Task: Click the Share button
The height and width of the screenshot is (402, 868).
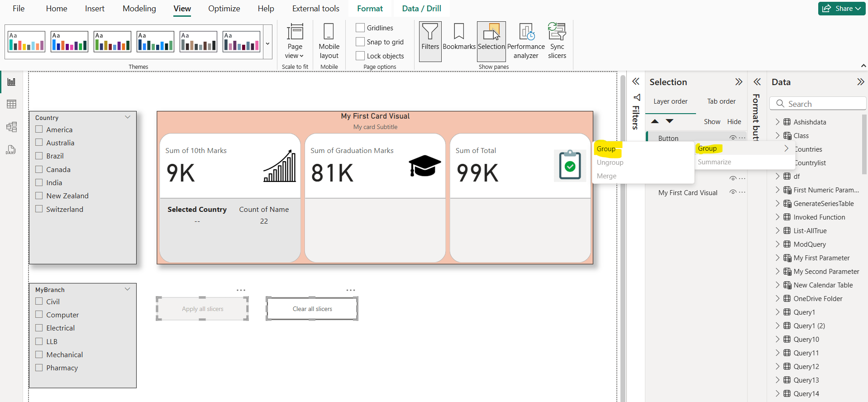Action: point(841,9)
